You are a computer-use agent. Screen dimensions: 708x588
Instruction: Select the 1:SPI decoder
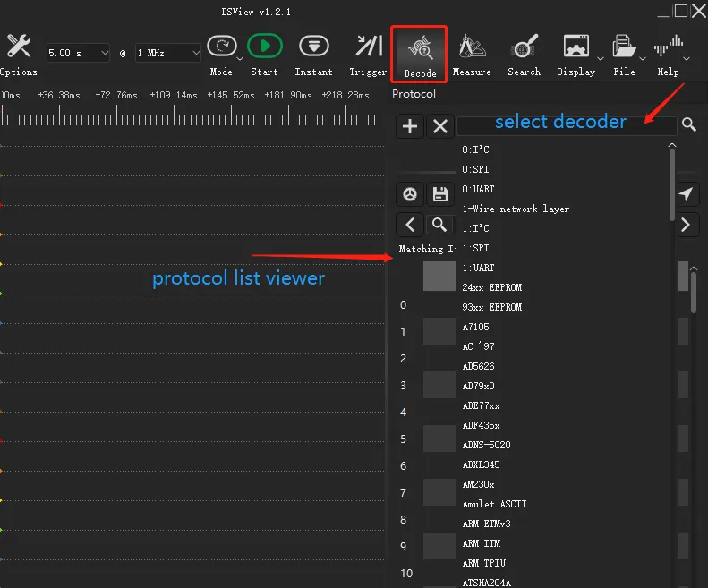(x=475, y=248)
